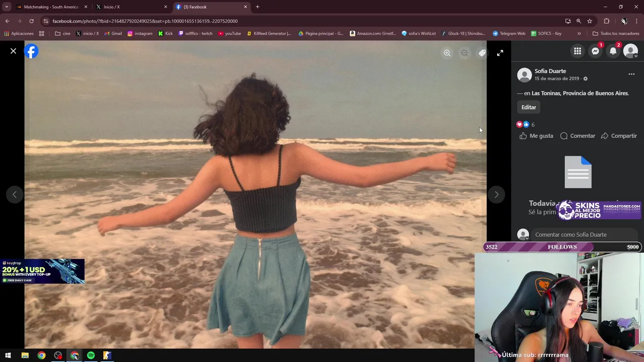Open a new browser tab
Image resolution: width=644 pixels, height=362 pixels.
pyautogui.click(x=258, y=7)
